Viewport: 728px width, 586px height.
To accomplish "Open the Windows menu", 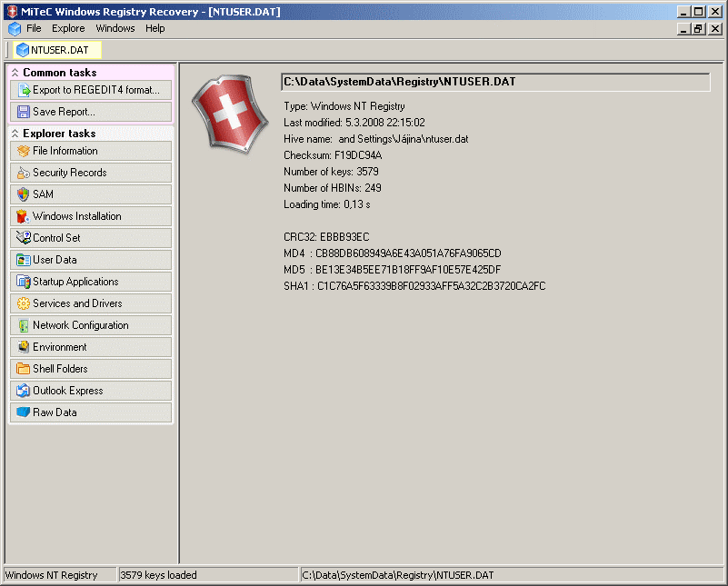I will [115, 28].
